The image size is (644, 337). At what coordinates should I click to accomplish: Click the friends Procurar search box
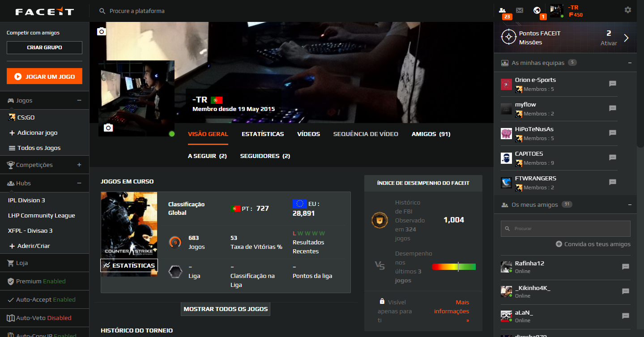[x=565, y=229]
